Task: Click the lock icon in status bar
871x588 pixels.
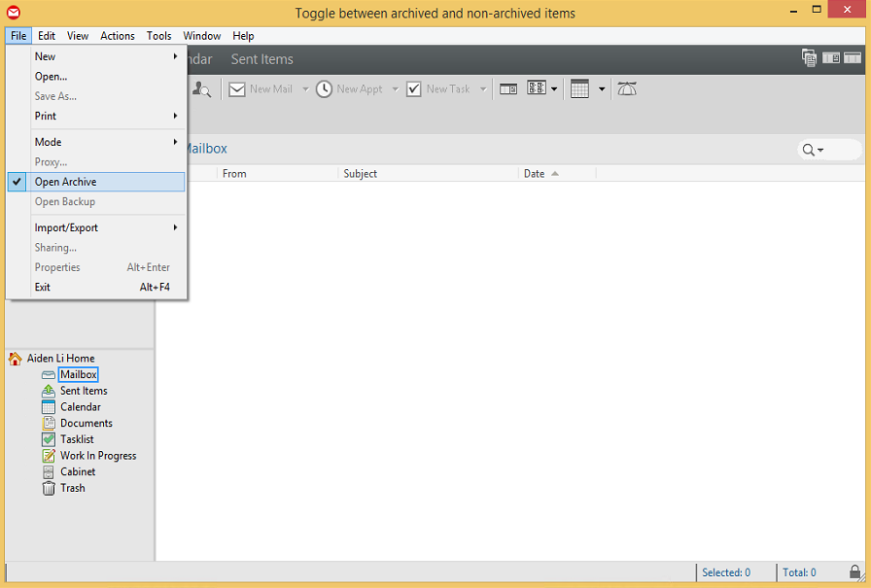Action: point(854,572)
